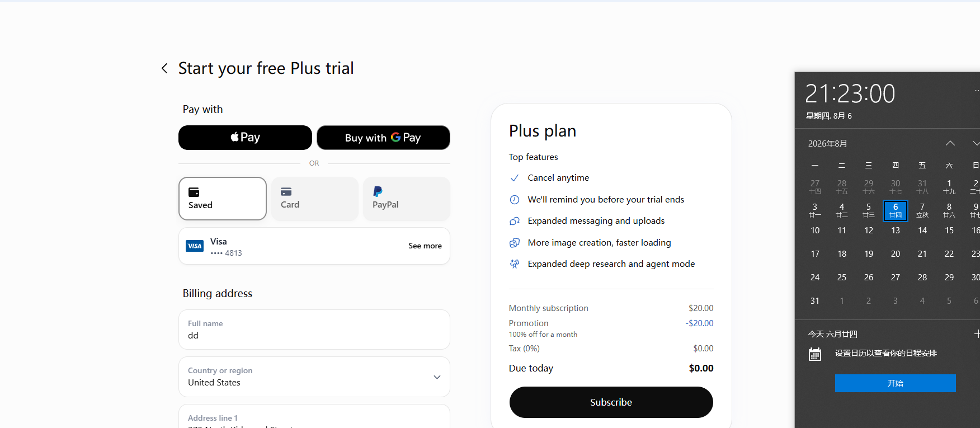Click the Subscribe button

(611, 402)
